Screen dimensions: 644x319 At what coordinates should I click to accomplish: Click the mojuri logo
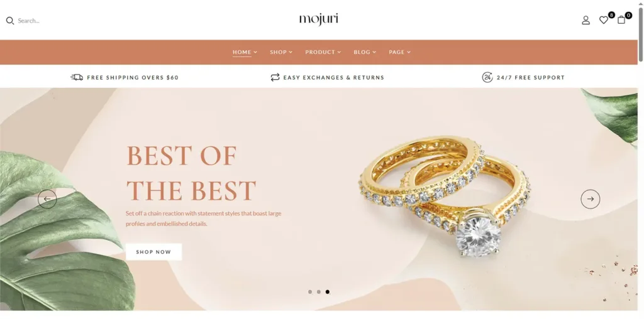319,19
